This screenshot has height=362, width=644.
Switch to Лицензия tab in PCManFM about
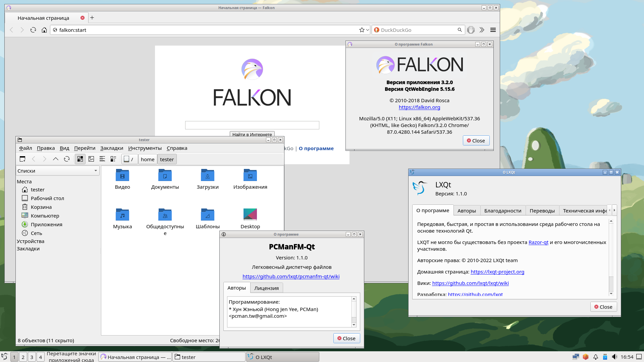tap(266, 288)
